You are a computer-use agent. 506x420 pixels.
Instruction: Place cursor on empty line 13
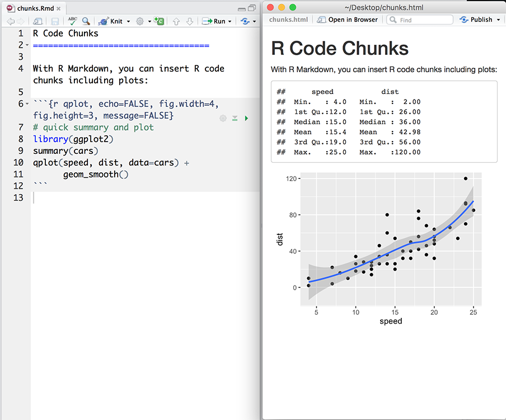pyautogui.click(x=145, y=197)
